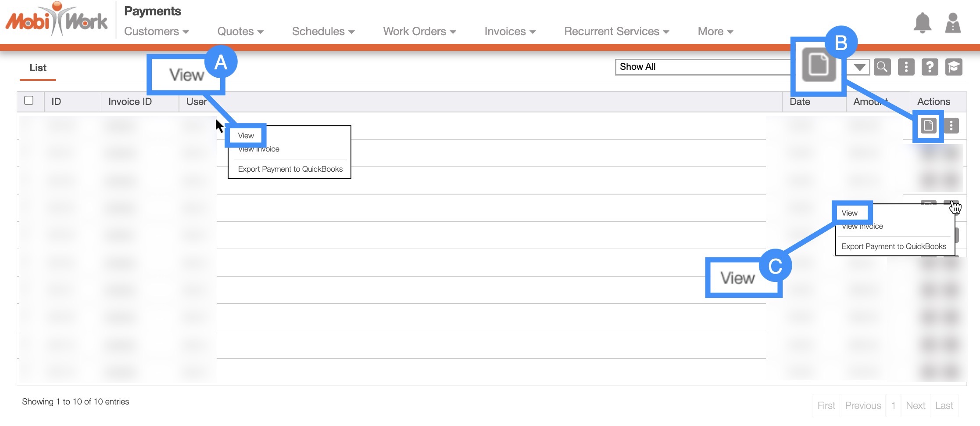
Task: Click the Last pagination button
Action: coord(944,405)
